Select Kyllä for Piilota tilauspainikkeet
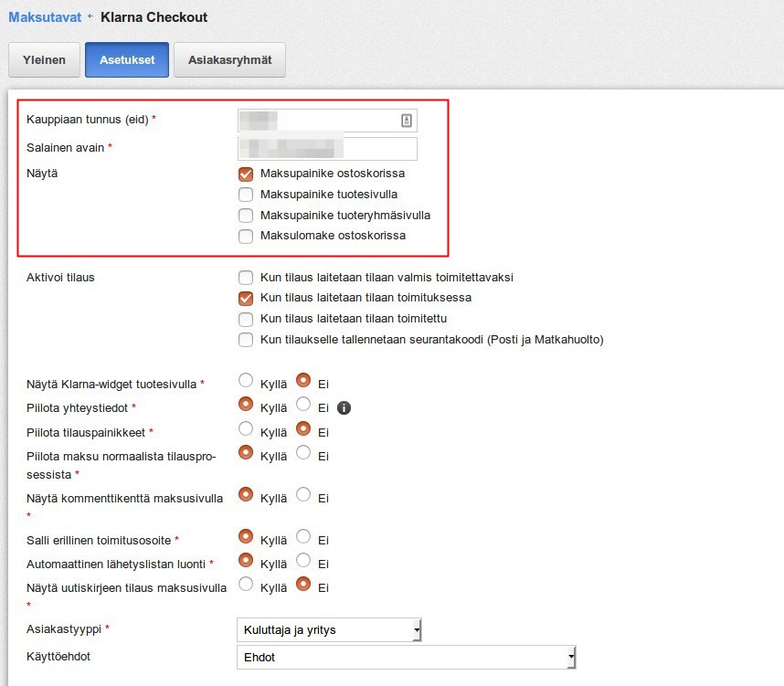 [x=246, y=428]
